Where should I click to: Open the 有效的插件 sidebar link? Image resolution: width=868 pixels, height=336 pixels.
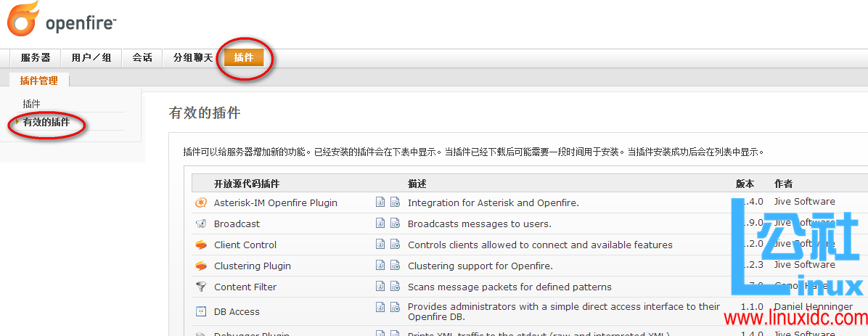coord(46,123)
